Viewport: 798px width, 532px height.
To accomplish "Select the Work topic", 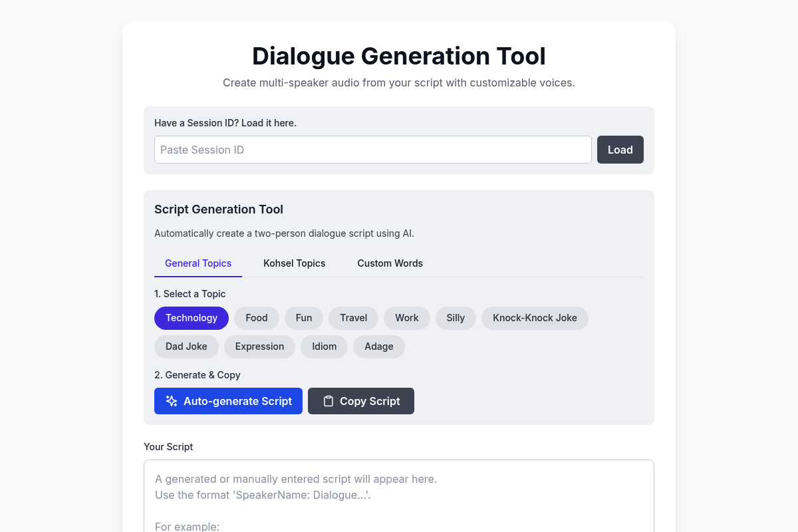I will [406, 318].
